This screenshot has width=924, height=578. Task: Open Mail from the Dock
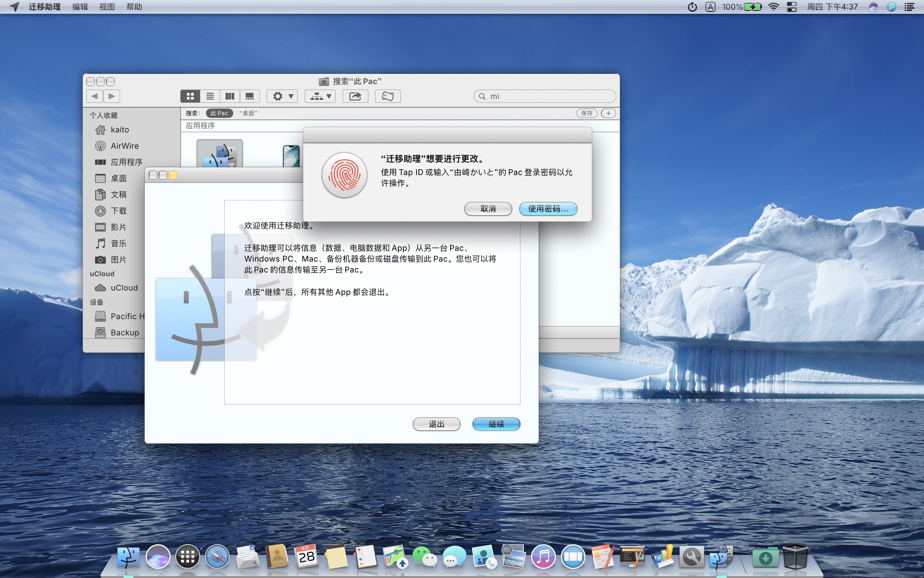[x=247, y=557]
